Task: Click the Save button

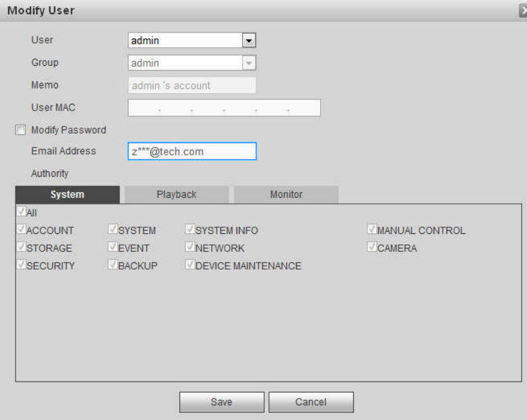Action: (x=222, y=402)
